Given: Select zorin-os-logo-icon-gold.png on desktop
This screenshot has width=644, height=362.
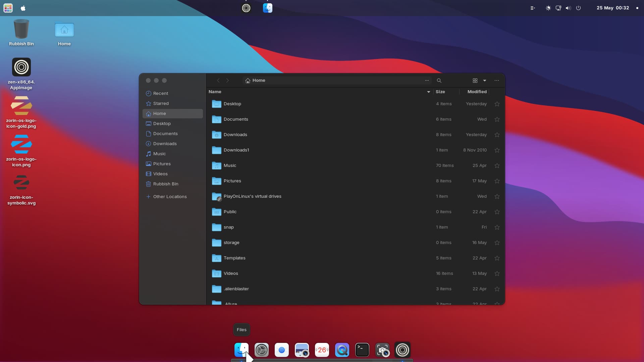Looking at the screenshot, I should (21, 112).
